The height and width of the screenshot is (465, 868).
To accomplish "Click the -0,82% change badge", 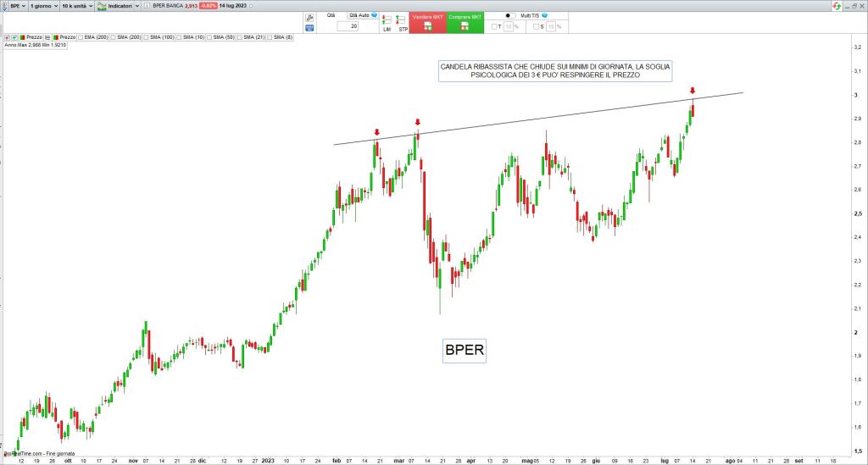I will tap(209, 6).
